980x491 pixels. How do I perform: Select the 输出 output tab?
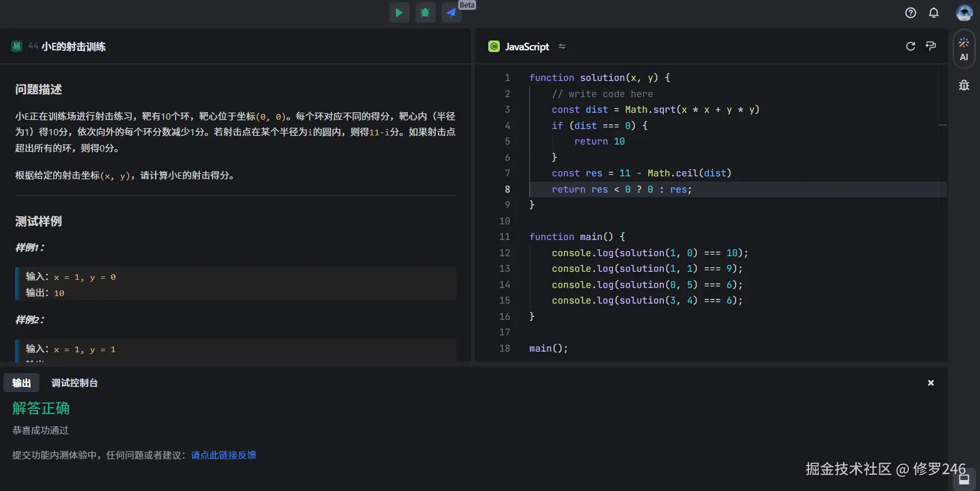pyautogui.click(x=21, y=383)
